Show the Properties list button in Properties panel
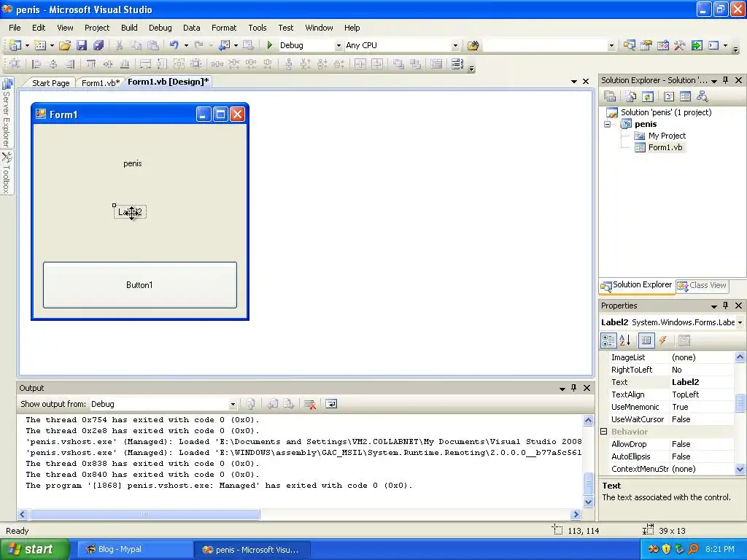 pyautogui.click(x=646, y=340)
